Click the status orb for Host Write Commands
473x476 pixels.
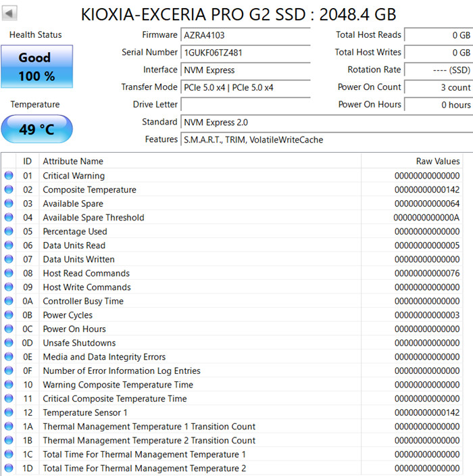click(x=9, y=287)
